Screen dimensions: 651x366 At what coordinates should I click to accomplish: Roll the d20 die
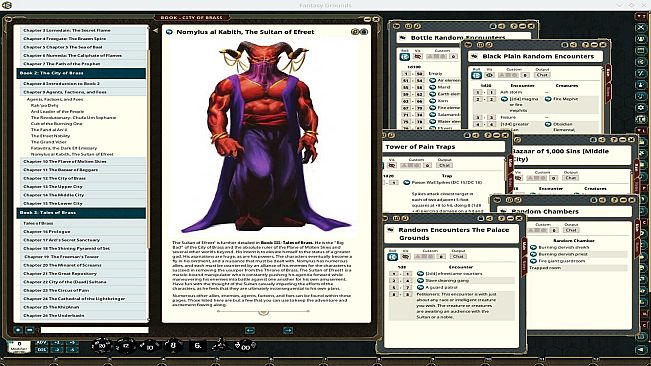point(102,345)
